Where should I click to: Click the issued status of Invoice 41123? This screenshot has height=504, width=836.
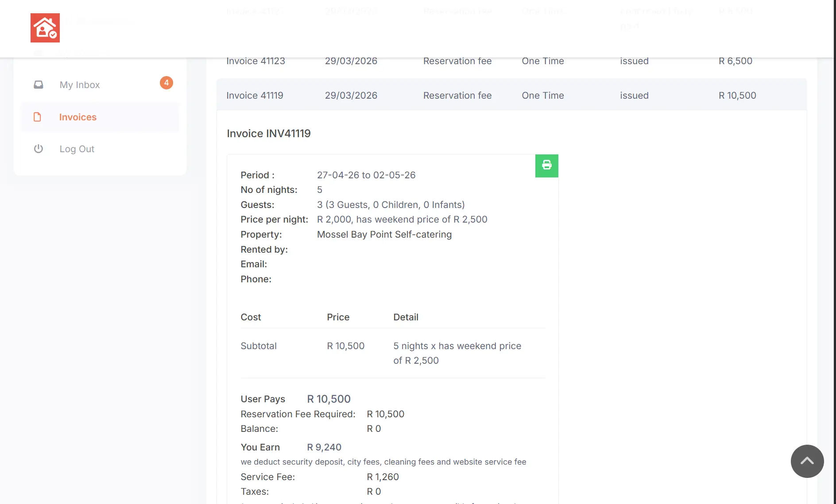point(634,61)
